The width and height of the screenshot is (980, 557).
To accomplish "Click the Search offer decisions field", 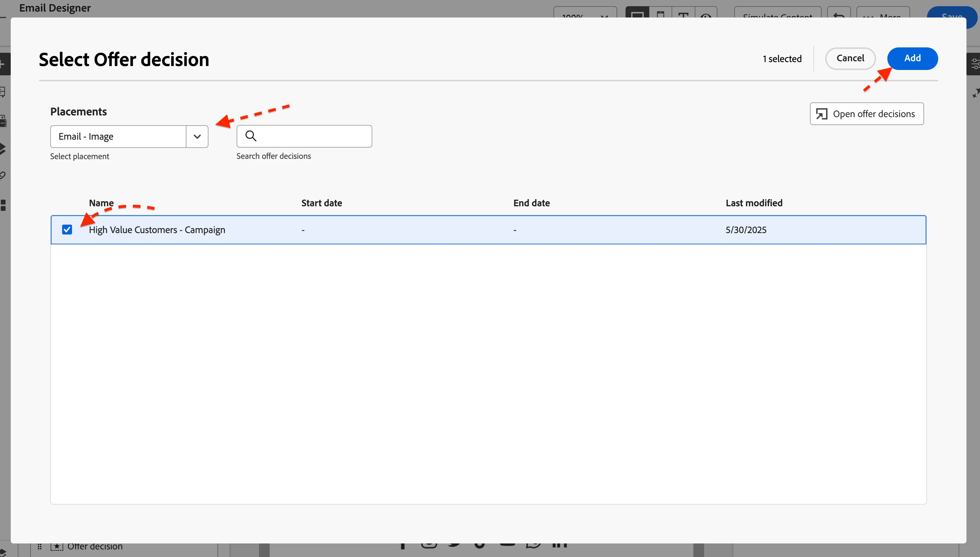I will (304, 136).
